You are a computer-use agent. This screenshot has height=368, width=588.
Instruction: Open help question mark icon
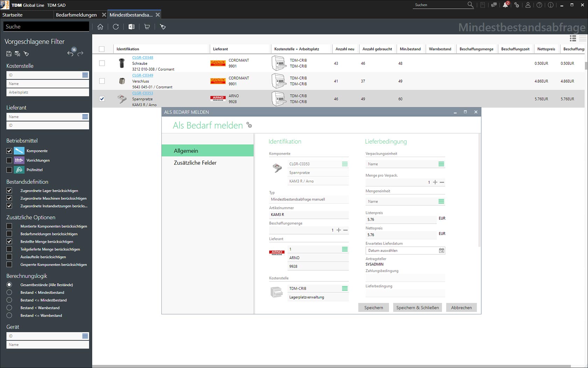pyautogui.click(x=539, y=5)
